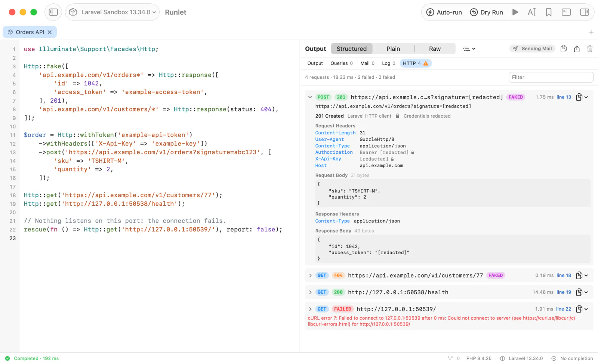This screenshot has height=364, width=598.
Task: Open the output list options dropdown
Action: coord(469,49)
